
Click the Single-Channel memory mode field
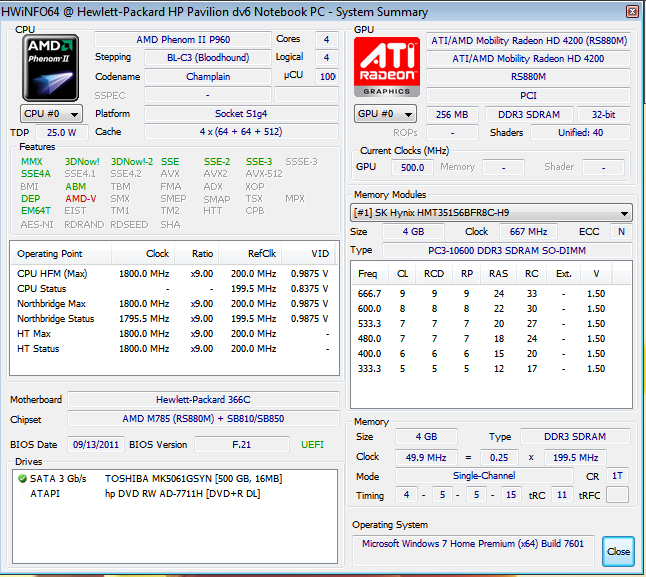484,476
